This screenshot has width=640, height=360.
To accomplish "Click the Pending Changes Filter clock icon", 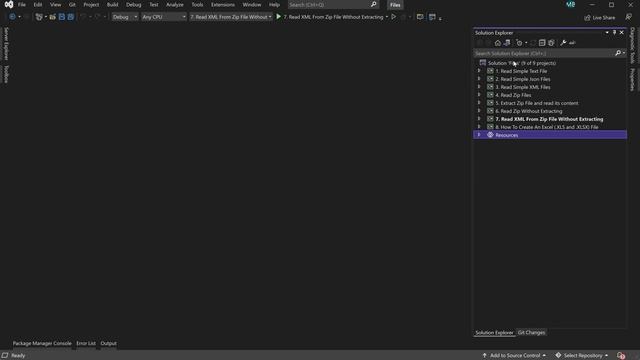I will 519,43.
